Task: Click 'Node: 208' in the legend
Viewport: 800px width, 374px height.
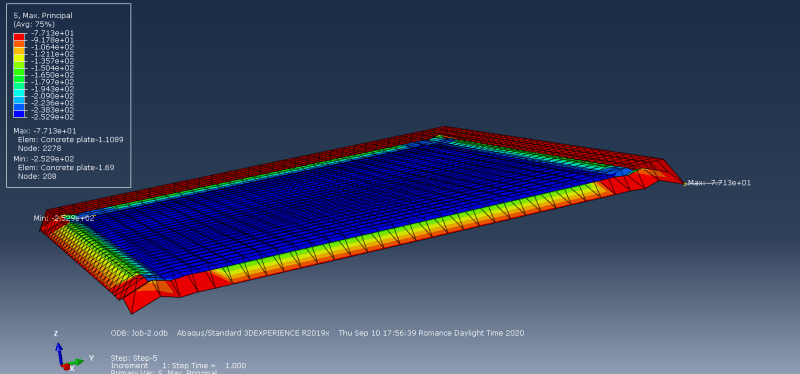Action: tap(37, 176)
